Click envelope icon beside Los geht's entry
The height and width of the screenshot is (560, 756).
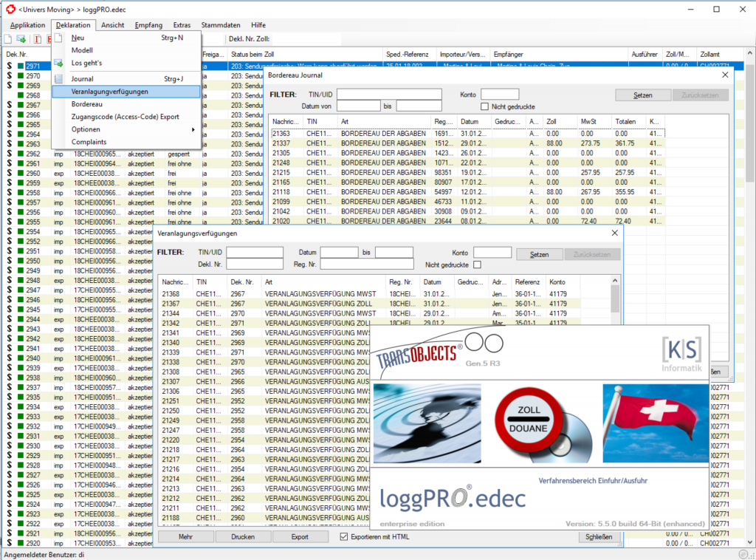(58, 64)
